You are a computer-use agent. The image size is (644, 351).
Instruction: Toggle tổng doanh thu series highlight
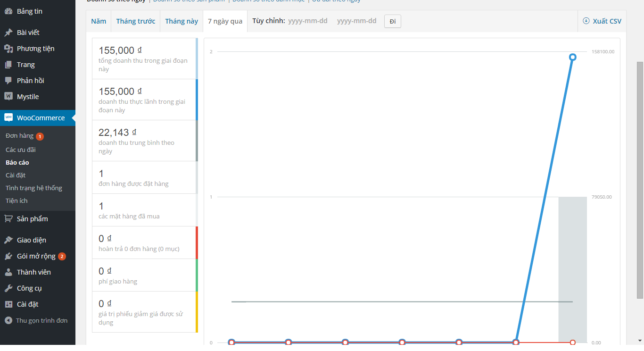145,58
